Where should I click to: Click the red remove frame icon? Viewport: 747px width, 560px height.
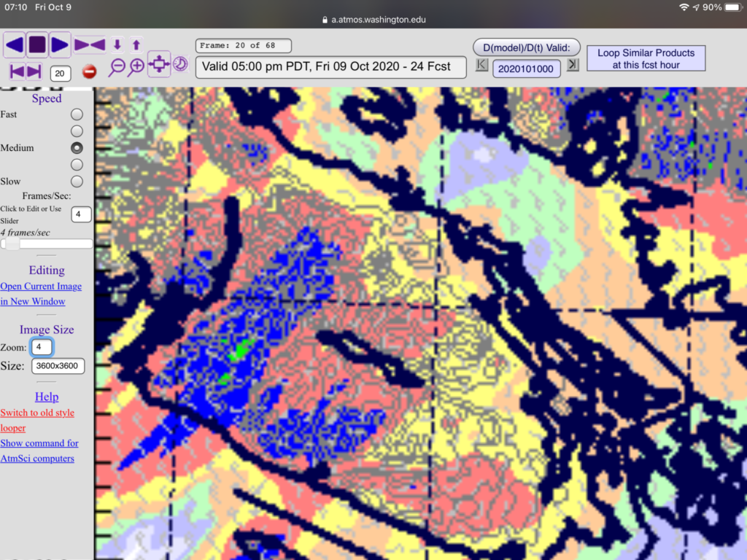click(89, 72)
